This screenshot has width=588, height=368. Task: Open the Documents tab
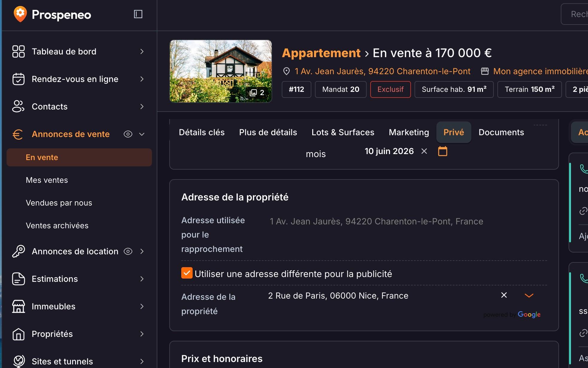click(501, 132)
